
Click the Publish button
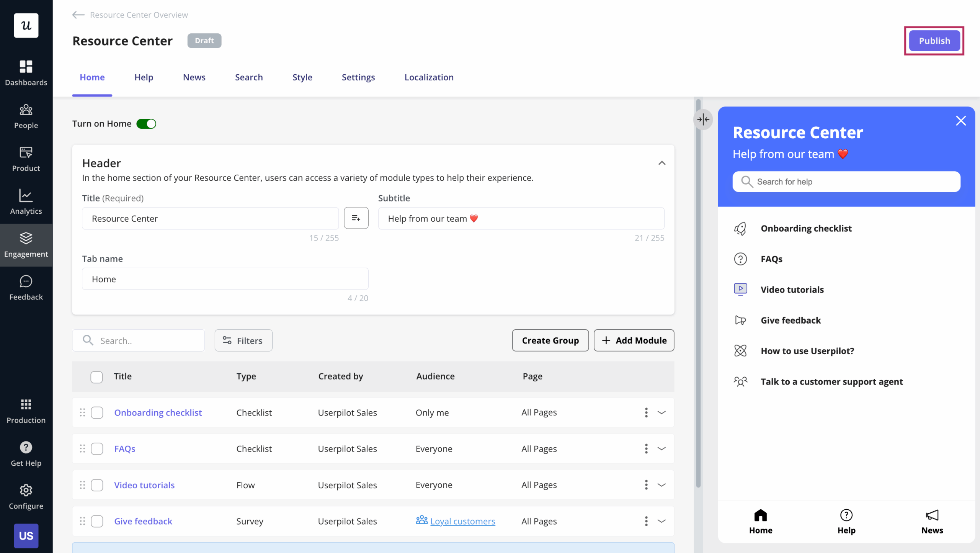pyautogui.click(x=934, y=40)
